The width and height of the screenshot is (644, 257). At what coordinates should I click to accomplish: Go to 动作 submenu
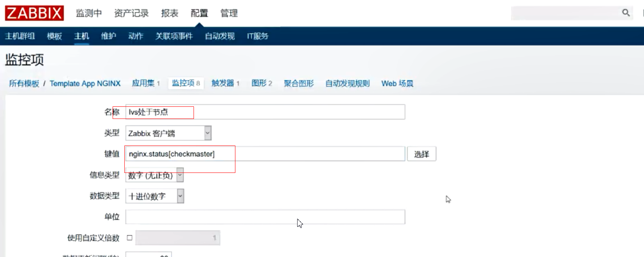pos(136,36)
